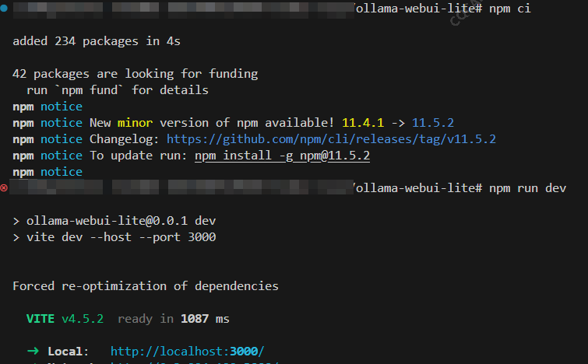
Task: Click the yellow word 'minor'
Action: [135, 123]
